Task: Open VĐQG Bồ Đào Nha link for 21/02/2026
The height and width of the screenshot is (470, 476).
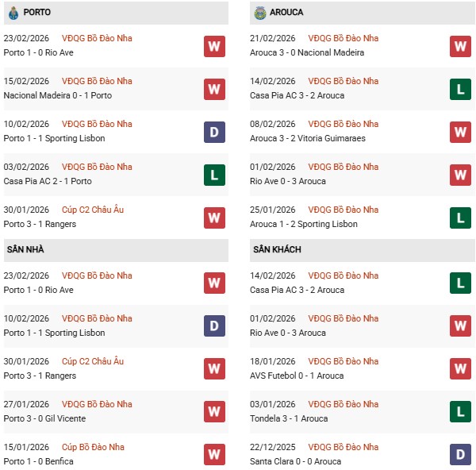Action: [344, 38]
